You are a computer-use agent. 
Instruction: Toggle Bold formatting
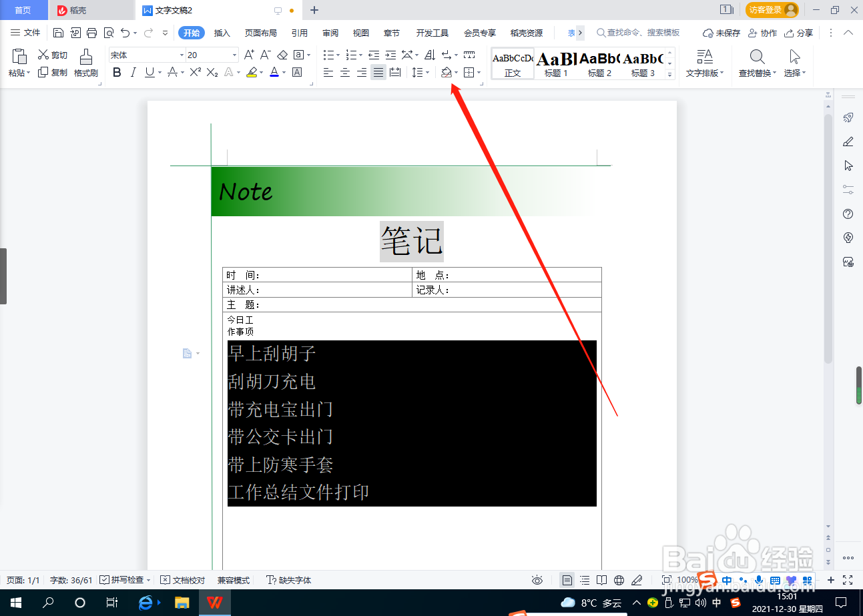pos(117,72)
